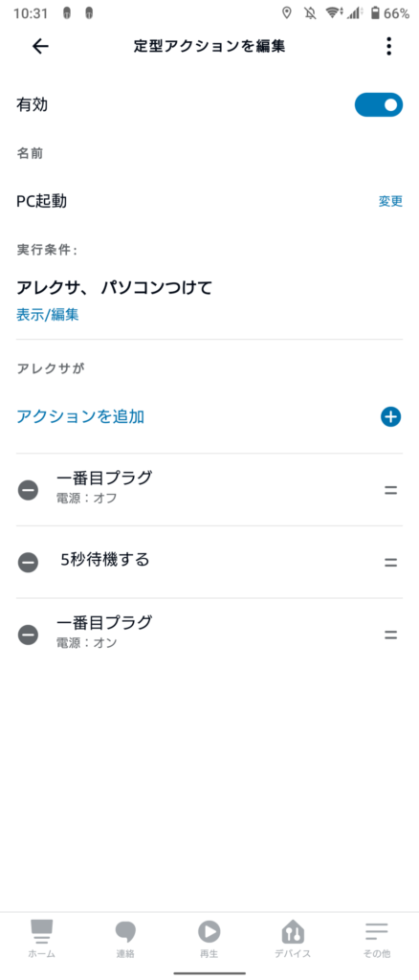The height and width of the screenshot is (980, 419).
Task: Remove the 一番目プラグ 電源:オン action
Action: point(28,635)
